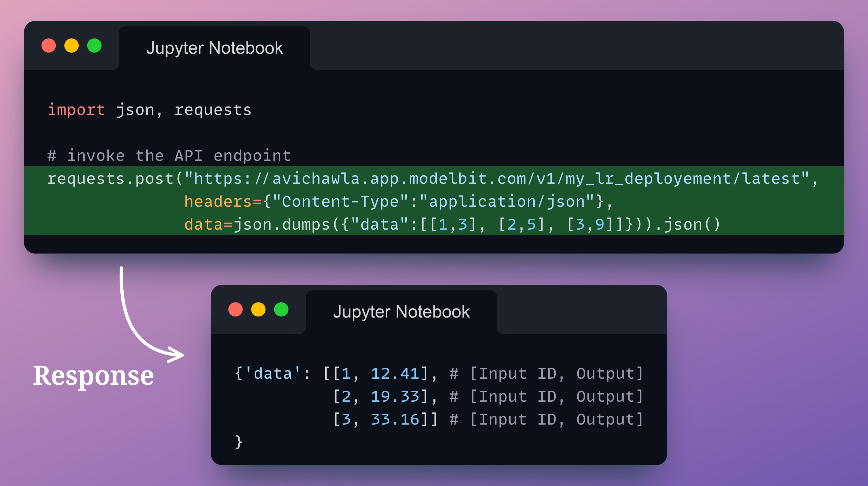Switch to the bottom Jupyter Notebook tab
868x486 pixels.
tap(402, 312)
